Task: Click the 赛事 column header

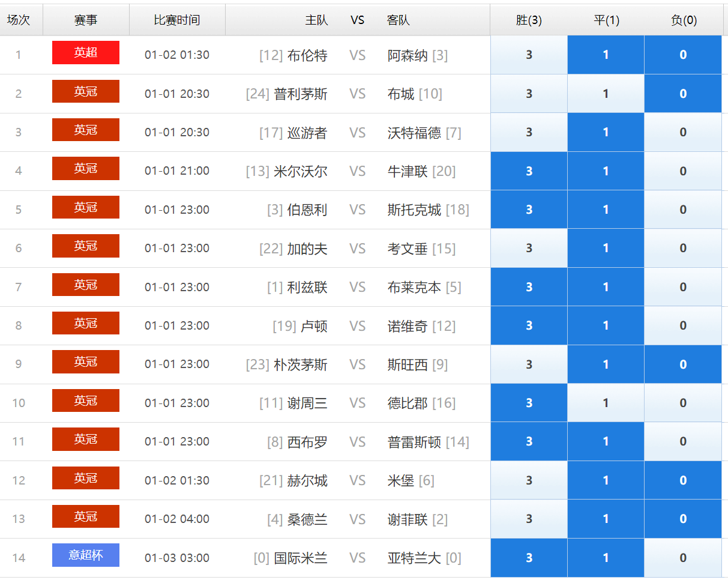Action: click(x=86, y=20)
